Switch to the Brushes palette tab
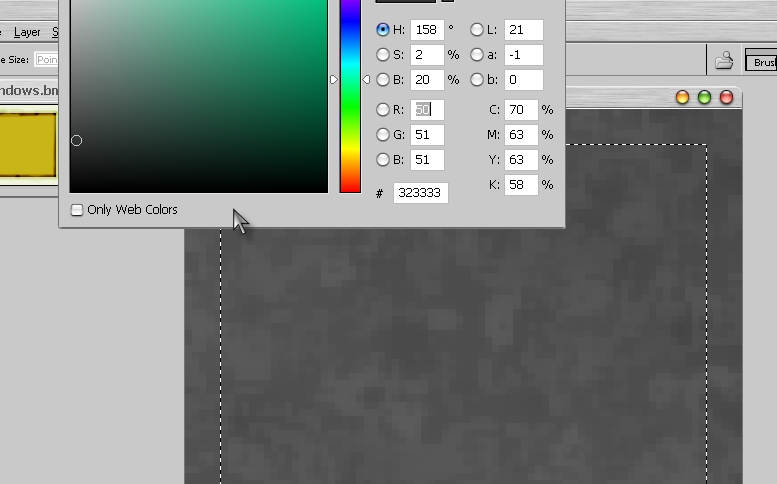 [762, 62]
